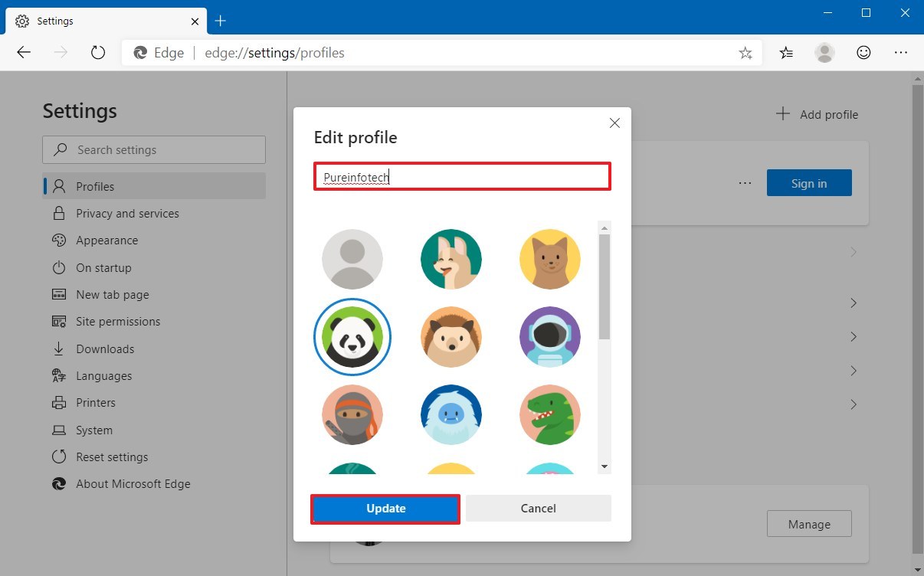
Task: Open the browser three-dots menu
Action: [901, 52]
